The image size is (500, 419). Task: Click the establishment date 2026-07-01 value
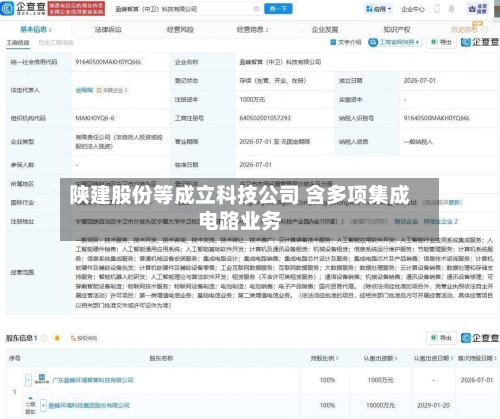[419, 81]
